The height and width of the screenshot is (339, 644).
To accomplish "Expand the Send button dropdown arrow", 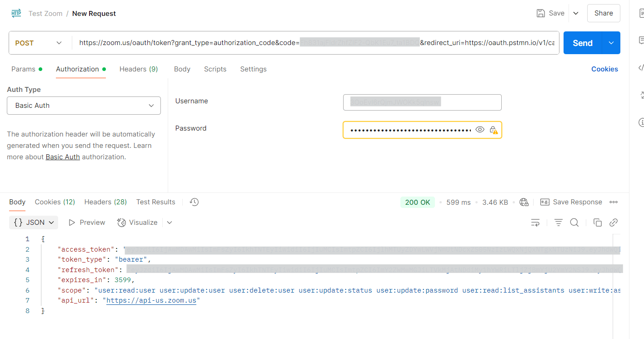I will pos(611,42).
